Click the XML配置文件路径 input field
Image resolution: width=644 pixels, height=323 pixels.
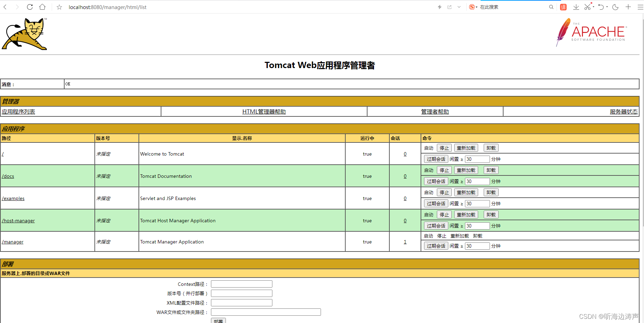click(x=241, y=303)
